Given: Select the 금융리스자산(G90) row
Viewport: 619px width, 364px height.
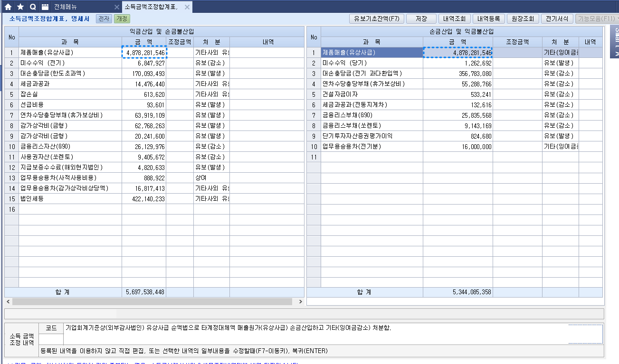Looking at the screenshot, I should point(154,147).
